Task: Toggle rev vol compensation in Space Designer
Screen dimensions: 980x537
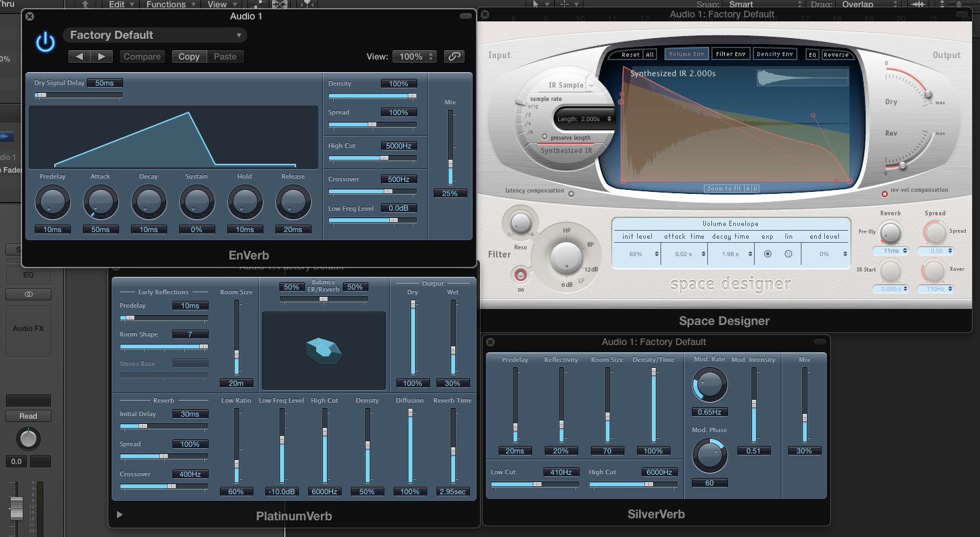Action: point(885,194)
